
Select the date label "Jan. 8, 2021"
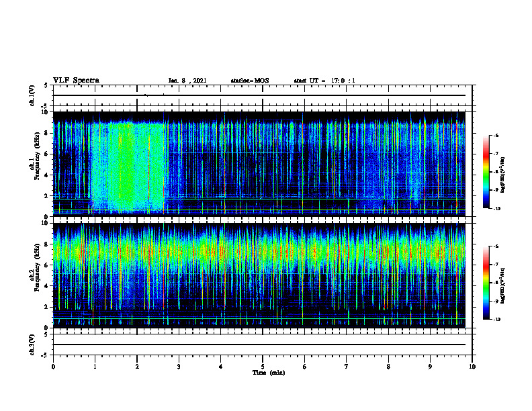(x=187, y=81)
